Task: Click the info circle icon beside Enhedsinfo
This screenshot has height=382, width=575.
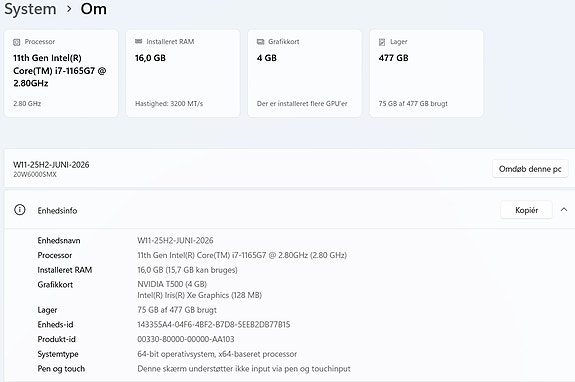Action: tap(19, 210)
